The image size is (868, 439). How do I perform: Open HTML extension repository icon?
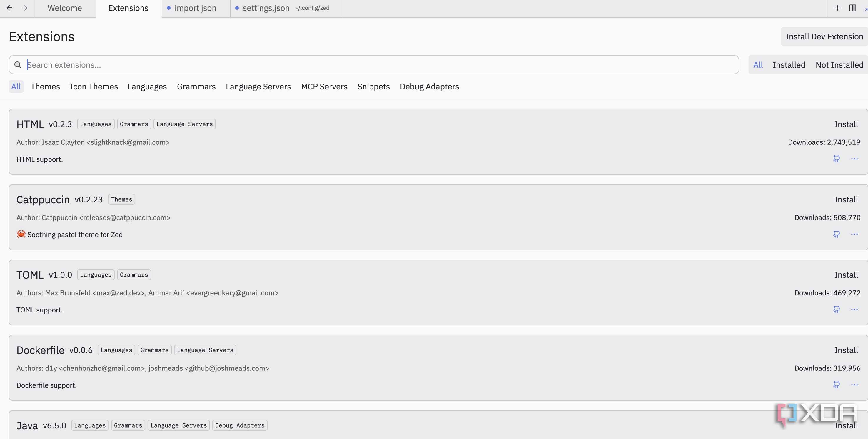coord(836,159)
